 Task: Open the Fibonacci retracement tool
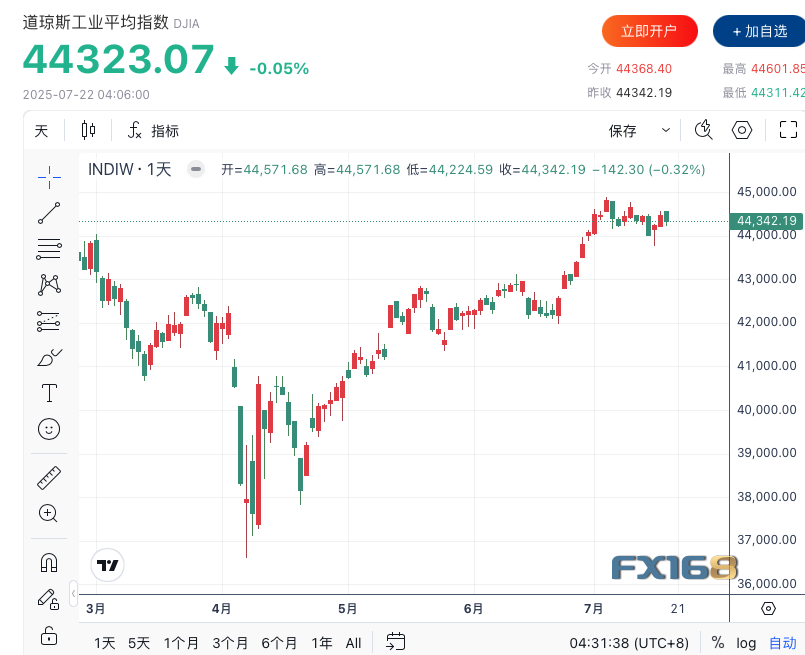[x=48, y=249]
